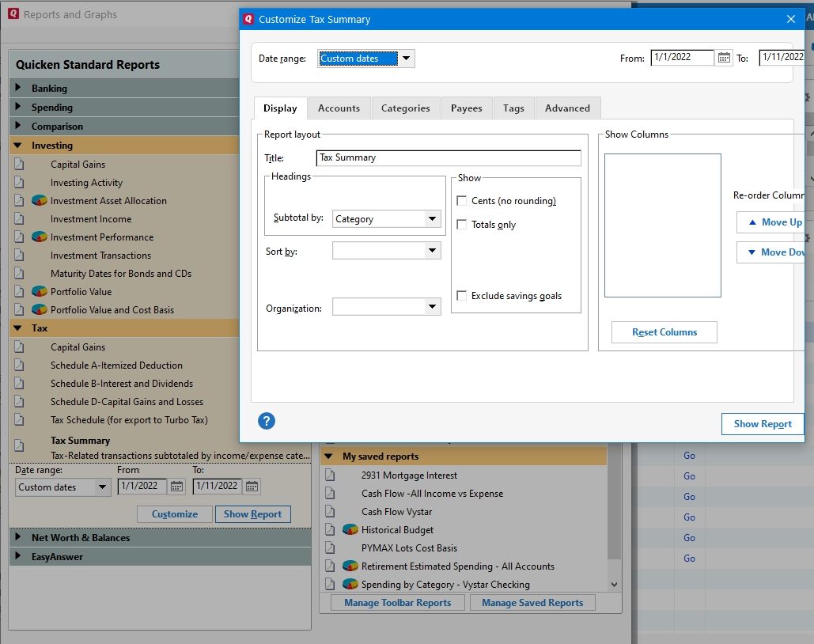Image resolution: width=814 pixels, height=644 pixels.
Task: Open Date range dropdown in Customize dialog
Action: 407,59
